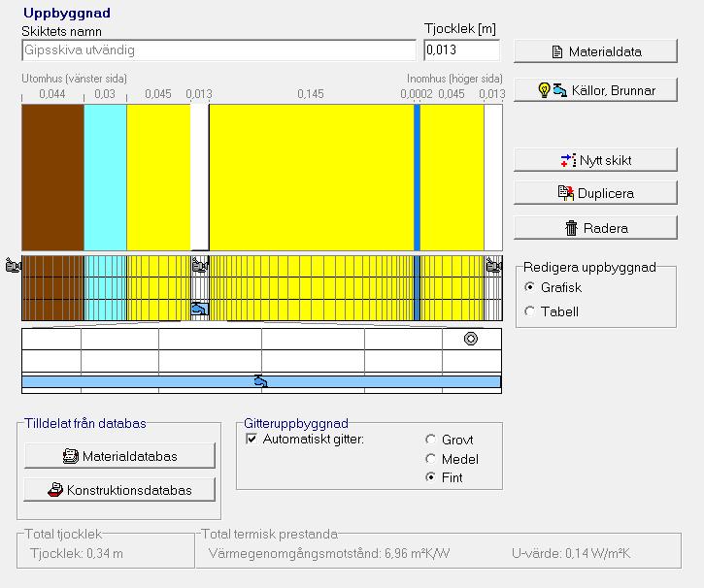This screenshot has width=704, height=588.
Task: Click the water source tap icon in the grid layer
Action: pos(200,309)
